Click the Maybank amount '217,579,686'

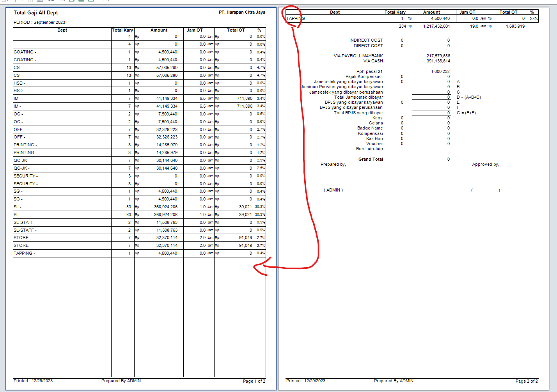pyautogui.click(x=438, y=56)
